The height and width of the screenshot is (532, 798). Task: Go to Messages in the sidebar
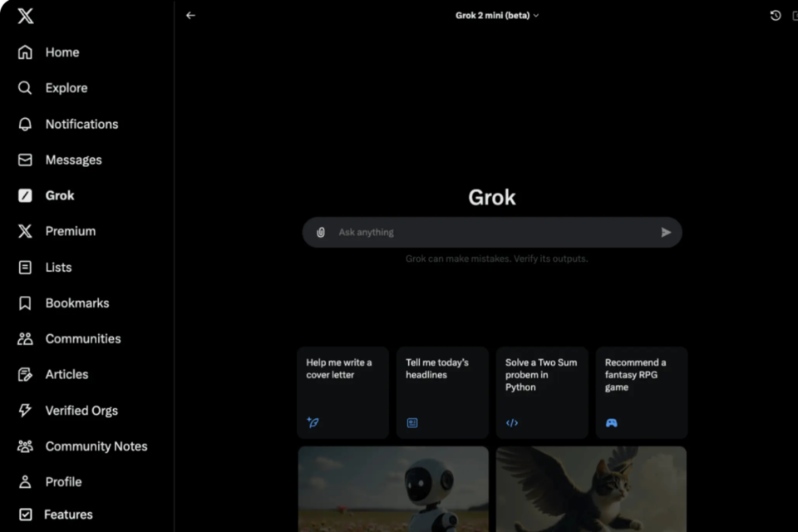73,160
